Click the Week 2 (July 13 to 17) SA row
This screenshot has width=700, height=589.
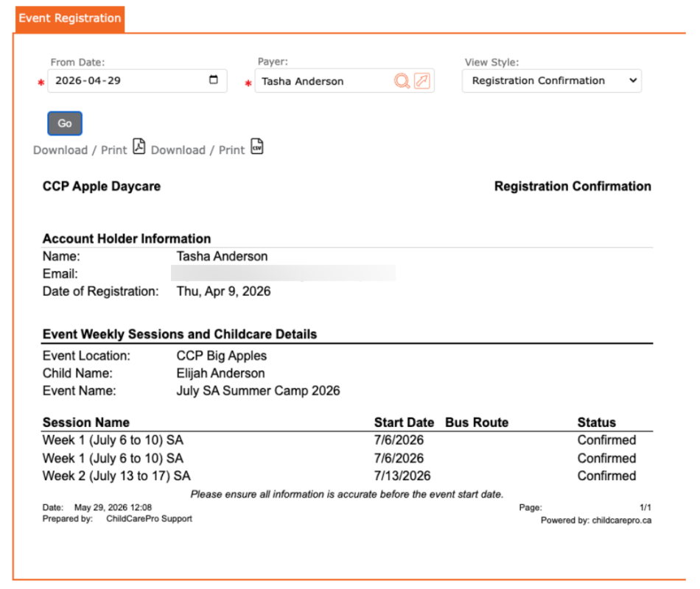click(347, 476)
